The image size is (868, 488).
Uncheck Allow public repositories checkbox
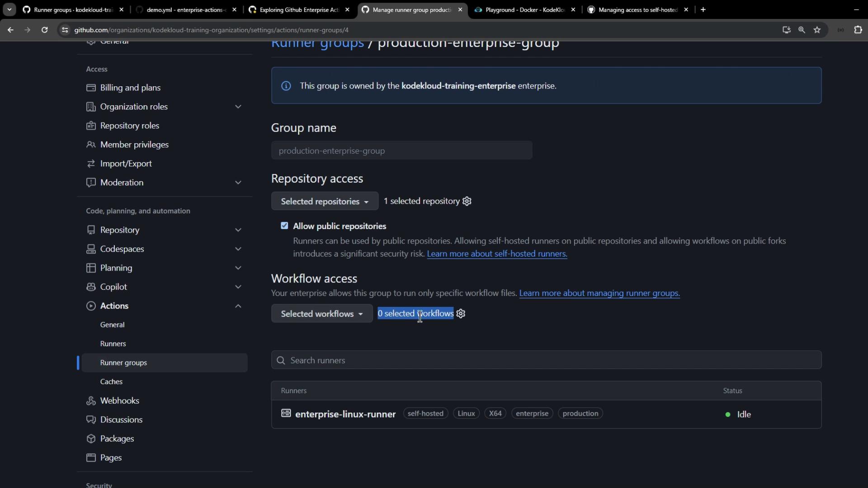tap(284, 225)
